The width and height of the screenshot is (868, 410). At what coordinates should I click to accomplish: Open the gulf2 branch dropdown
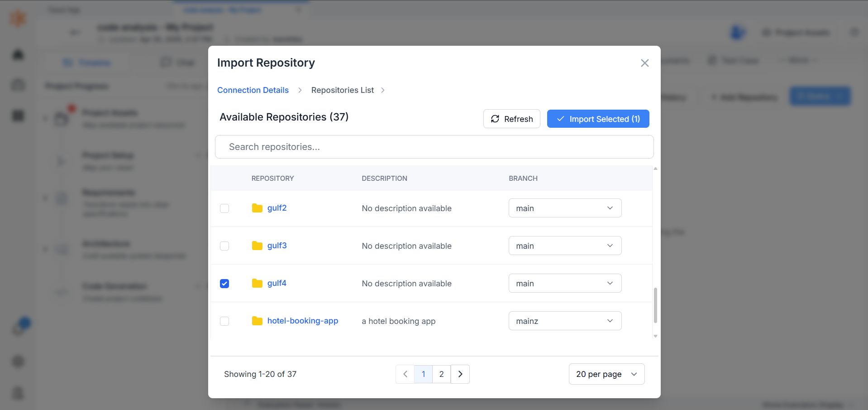pyautogui.click(x=565, y=208)
